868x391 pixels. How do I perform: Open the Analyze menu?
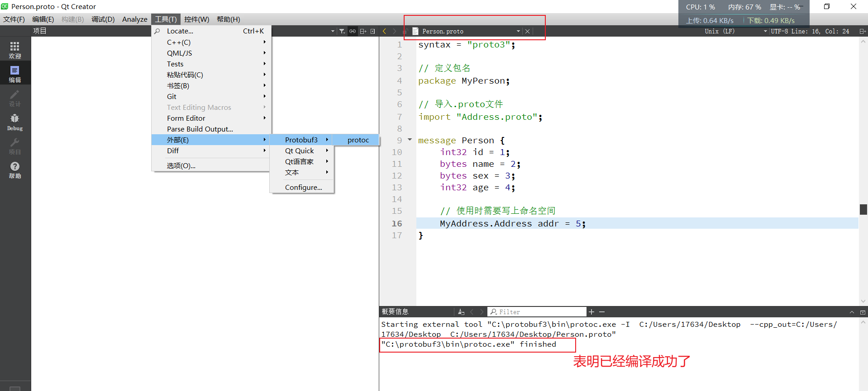pyautogui.click(x=135, y=19)
